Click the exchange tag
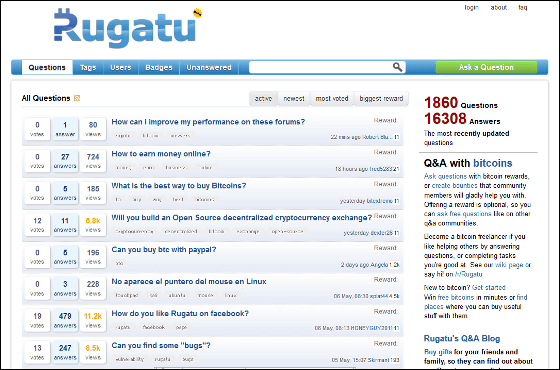The width and height of the screenshot is (560, 370). point(248,231)
